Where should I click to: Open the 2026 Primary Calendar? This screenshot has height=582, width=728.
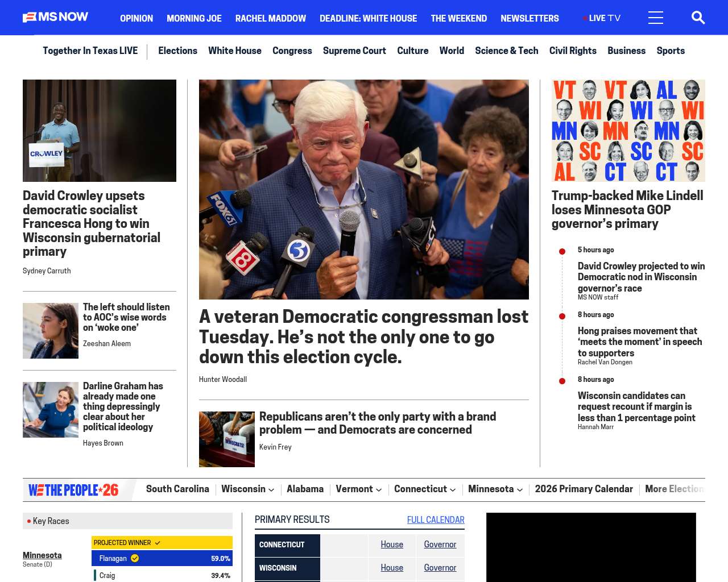click(x=584, y=489)
